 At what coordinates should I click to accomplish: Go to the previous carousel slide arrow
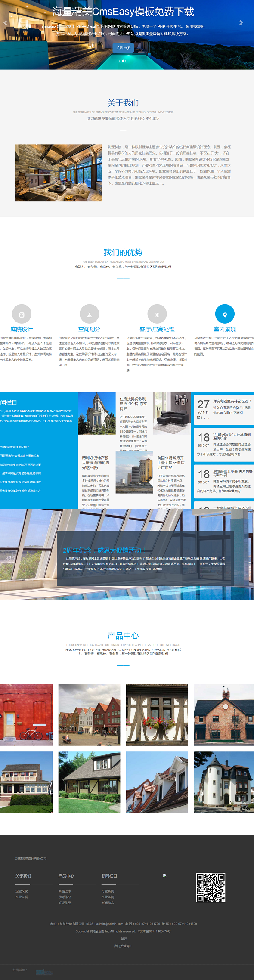5,23
